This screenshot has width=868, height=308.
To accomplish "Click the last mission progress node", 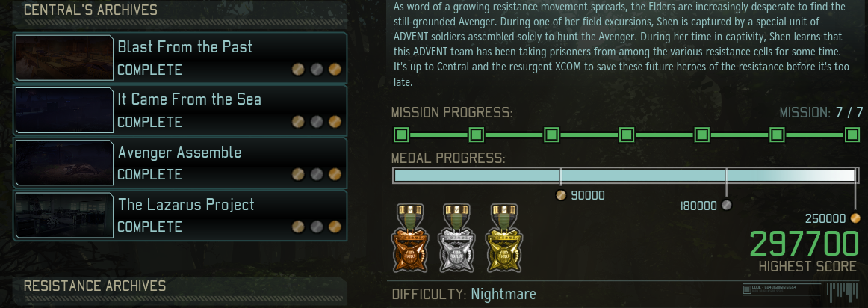I will click(852, 135).
